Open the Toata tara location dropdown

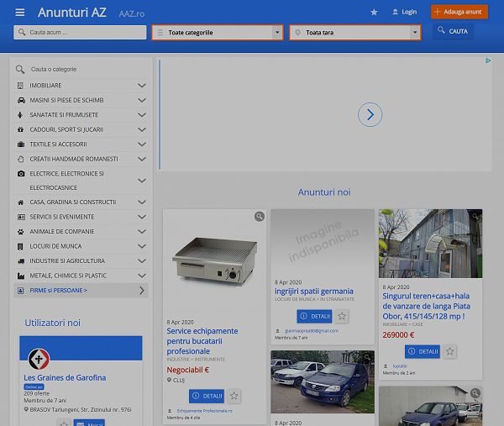pos(354,33)
